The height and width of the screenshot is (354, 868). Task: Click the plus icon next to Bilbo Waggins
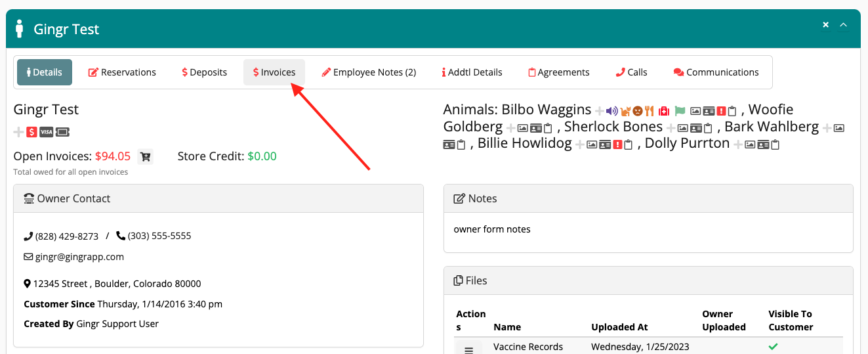(x=600, y=111)
